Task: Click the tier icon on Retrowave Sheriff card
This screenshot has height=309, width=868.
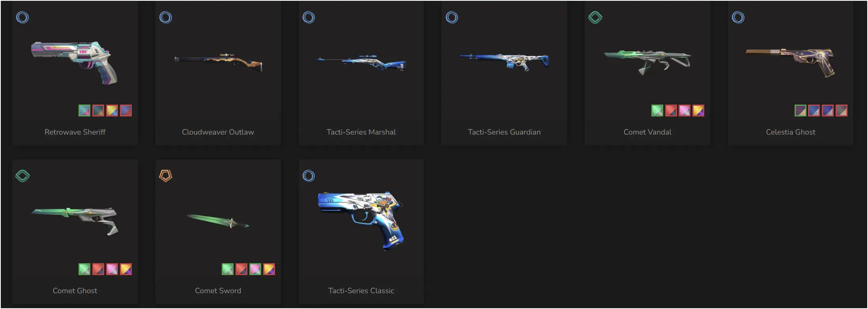Action: tap(22, 17)
